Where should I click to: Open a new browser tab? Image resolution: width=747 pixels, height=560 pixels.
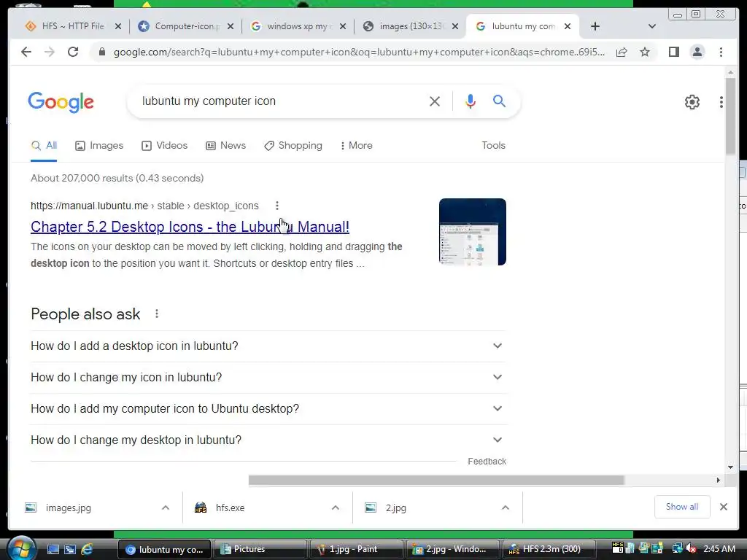595,26
